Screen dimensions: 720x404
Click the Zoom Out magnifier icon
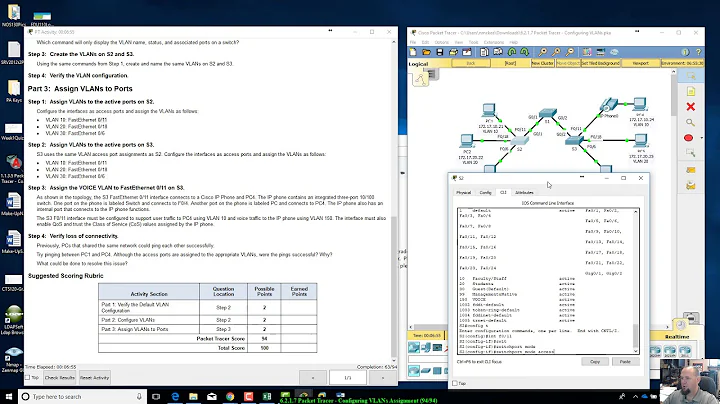[570, 52]
